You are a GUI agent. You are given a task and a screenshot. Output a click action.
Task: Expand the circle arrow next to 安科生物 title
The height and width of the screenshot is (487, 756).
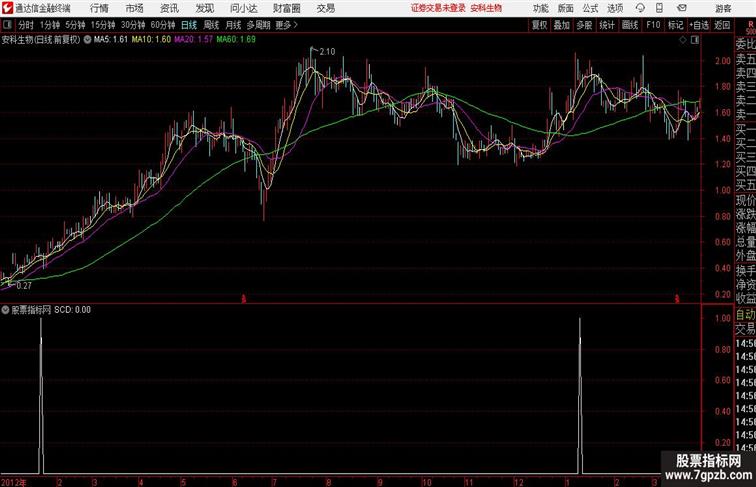(87, 40)
